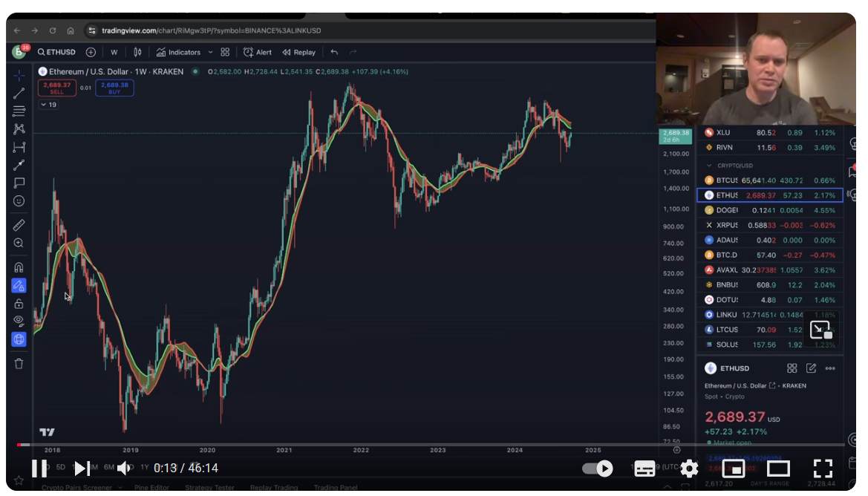
Task: Toggle the lock all drawings tool
Action: [19, 303]
